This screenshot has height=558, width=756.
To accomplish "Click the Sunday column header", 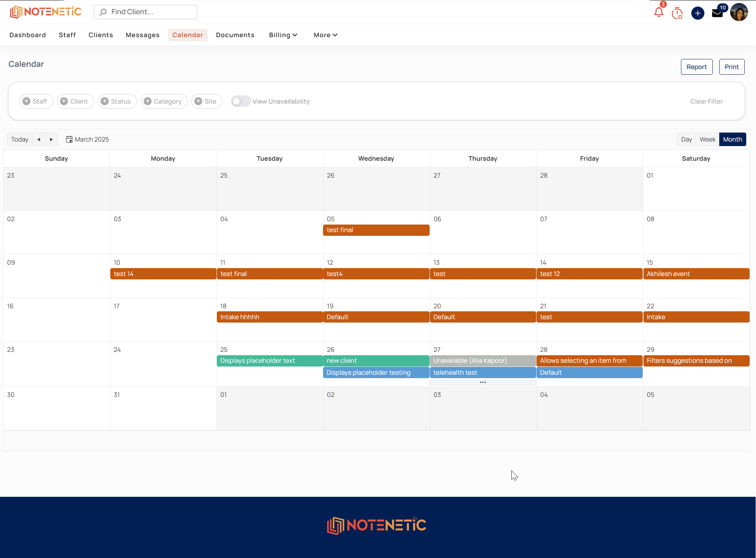I will tap(56, 158).
